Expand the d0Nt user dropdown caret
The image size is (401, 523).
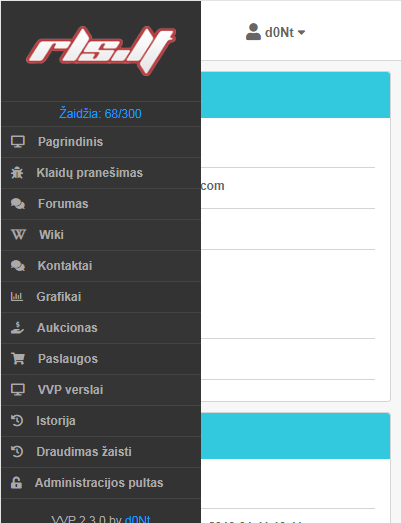point(301,33)
